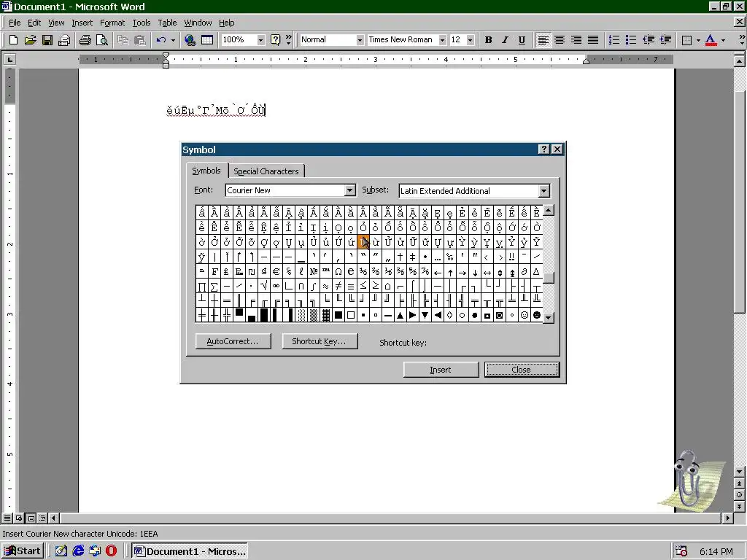Open the Zoom 100% dropdown
747x560 pixels.
pos(260,40)
